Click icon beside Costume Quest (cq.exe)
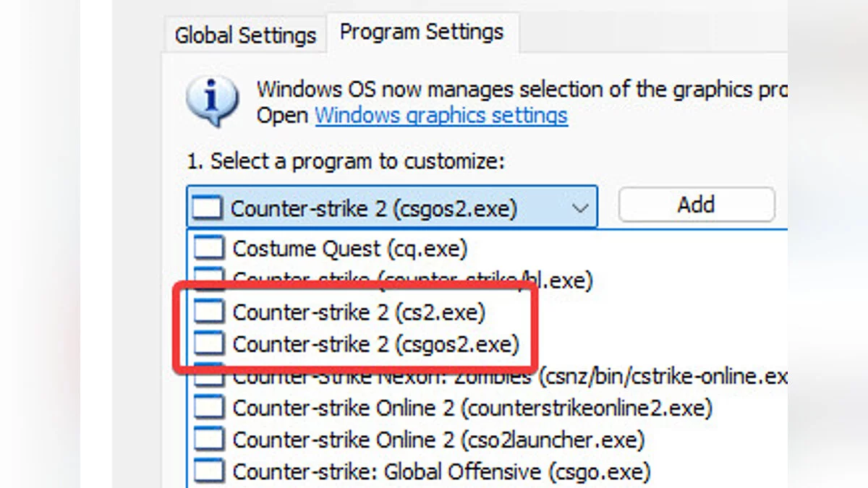Screen dimensions: 868x488 pyautogui.click(x=209, y=249)
